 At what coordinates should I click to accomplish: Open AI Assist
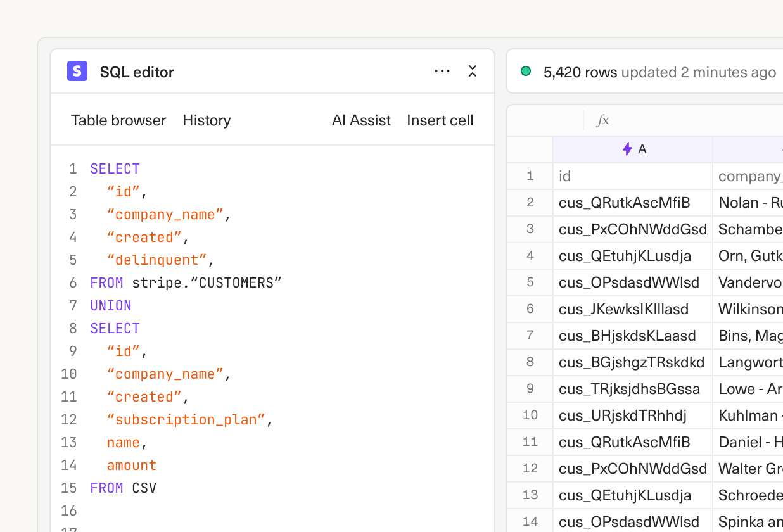tap(361, 120)
